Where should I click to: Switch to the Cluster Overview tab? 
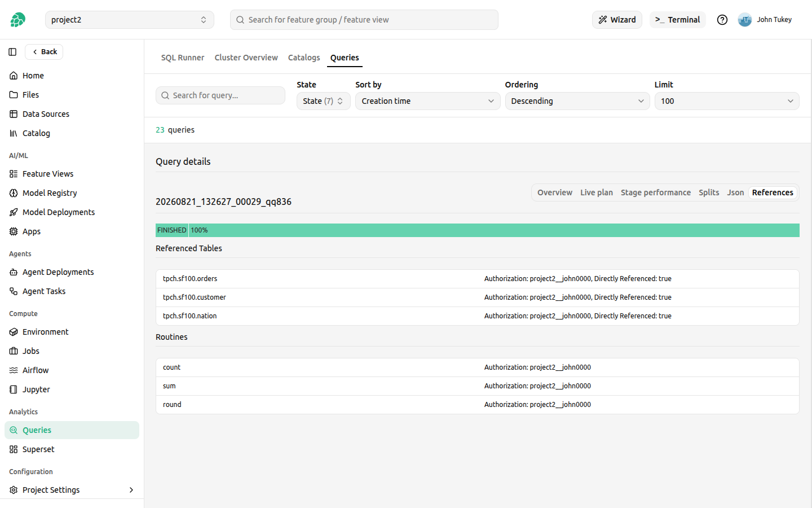[246, 58]
